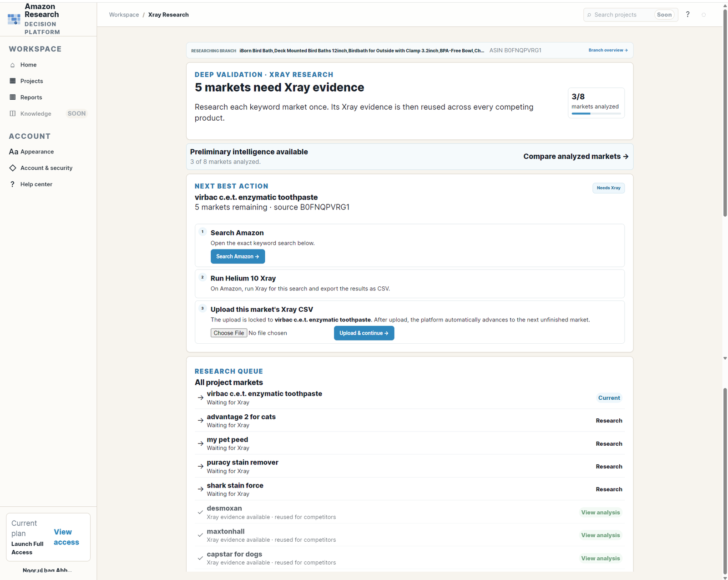Viewport: 728px width, 580px height.
Task: Click the theme circle icon in top bar
Action: point(703,15)
